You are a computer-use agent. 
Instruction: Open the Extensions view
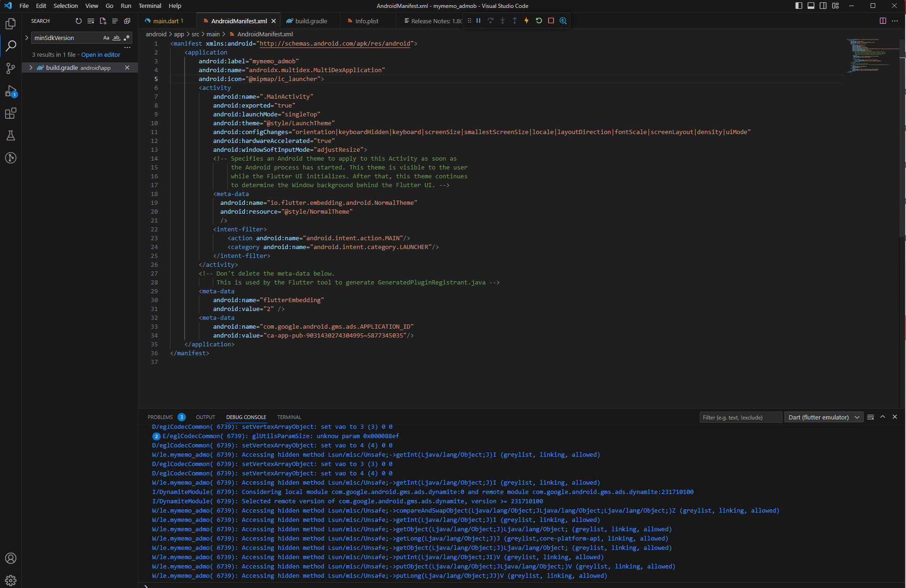pos(11,113)
